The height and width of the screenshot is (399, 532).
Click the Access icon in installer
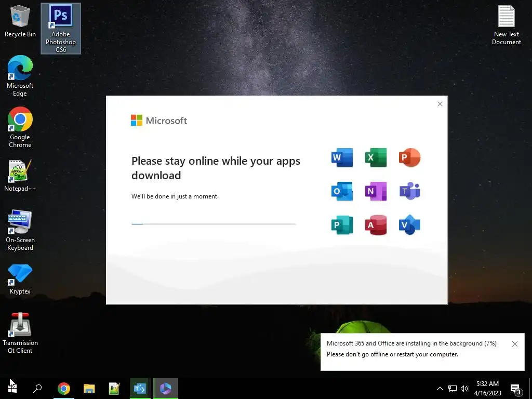coord(376,225)
